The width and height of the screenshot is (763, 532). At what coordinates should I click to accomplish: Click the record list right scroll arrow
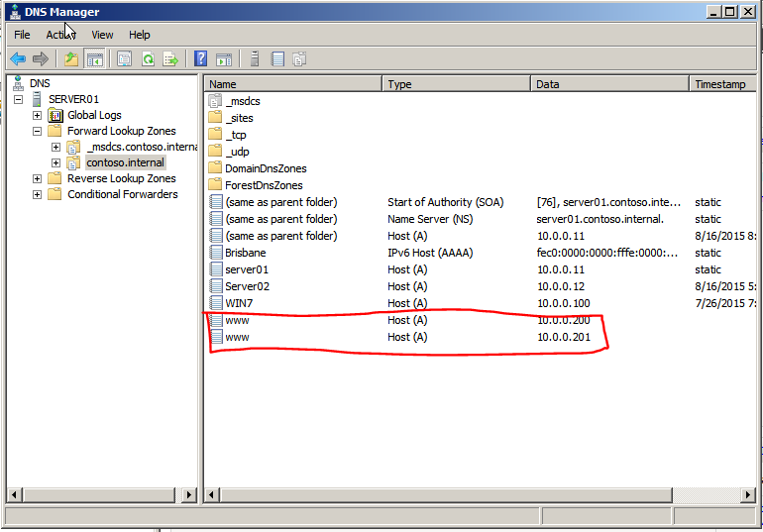(x=747, y=495)
